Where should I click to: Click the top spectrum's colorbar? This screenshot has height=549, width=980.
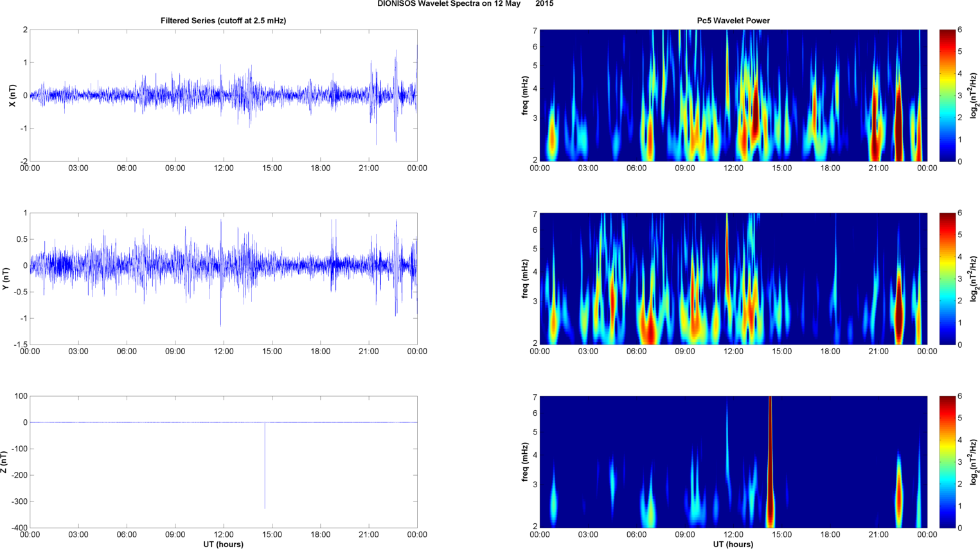click(947, 95)
